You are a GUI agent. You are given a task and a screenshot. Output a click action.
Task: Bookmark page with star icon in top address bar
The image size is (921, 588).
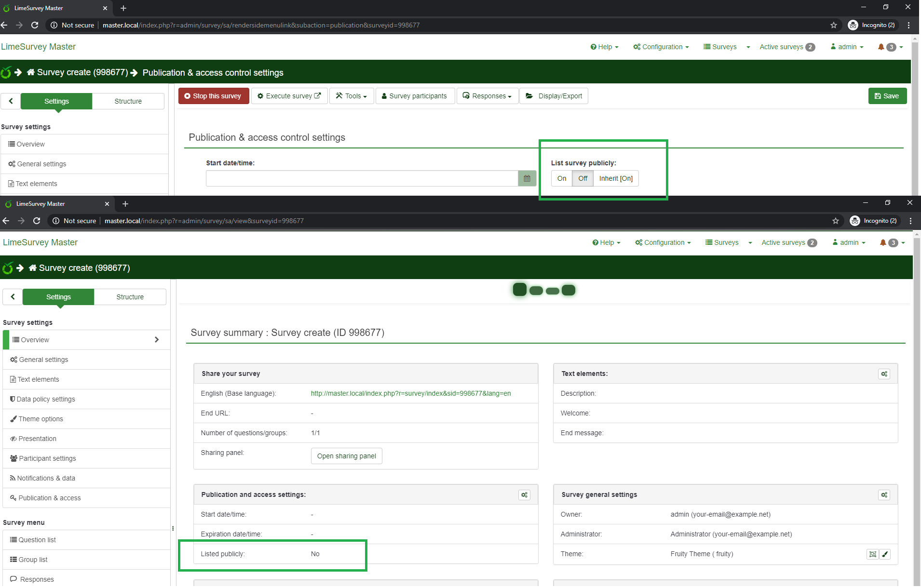click(x=833, y=25)
